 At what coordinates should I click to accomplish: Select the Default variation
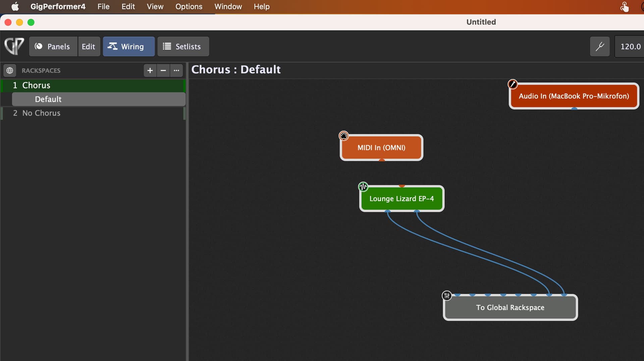(x=99, y=99)
